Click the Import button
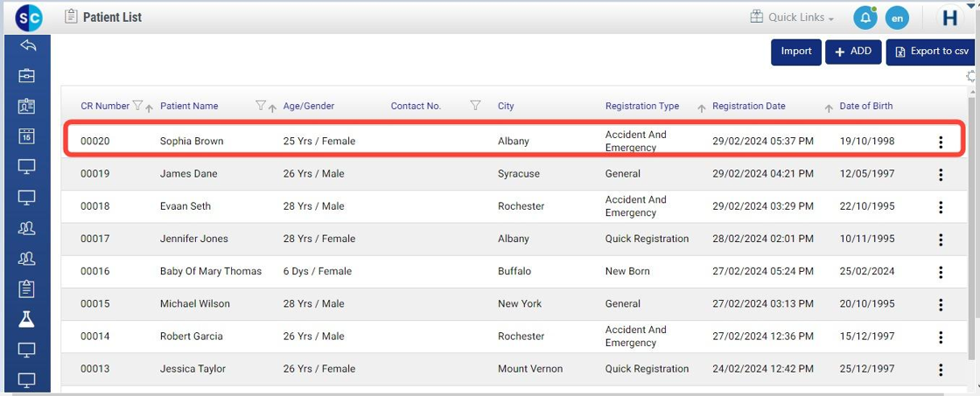The image size is (980, 396). coord(796,52)
